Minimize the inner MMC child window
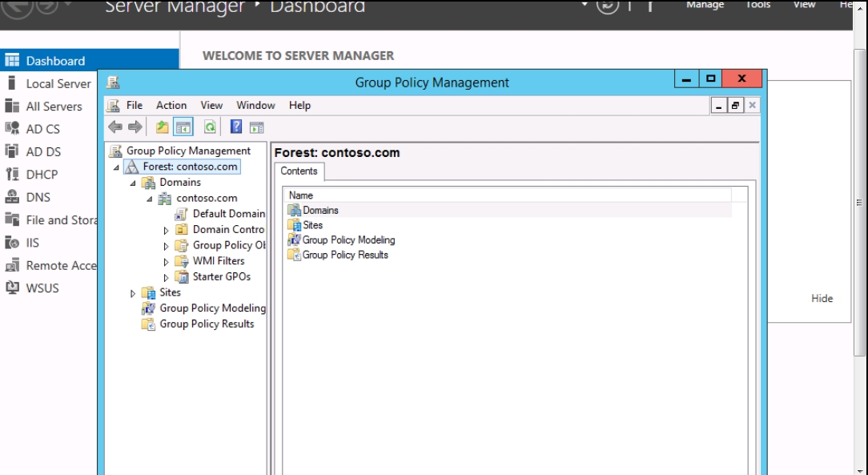Screen dimensions: 868x475 (x=718, y=105)
